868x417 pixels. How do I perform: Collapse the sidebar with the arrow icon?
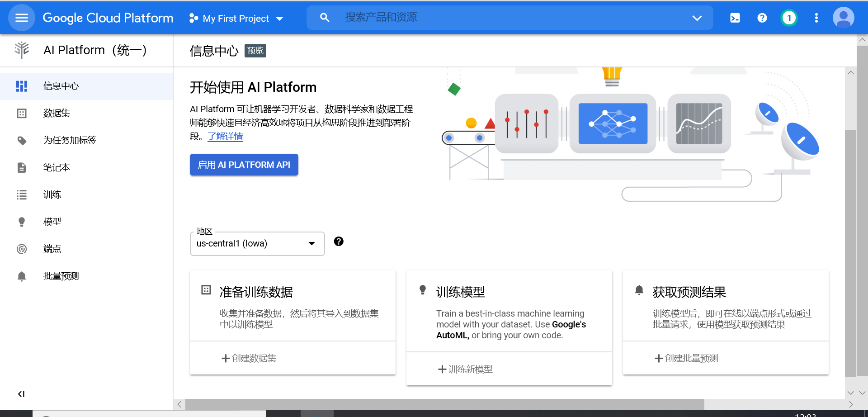(x=21, y=394)
